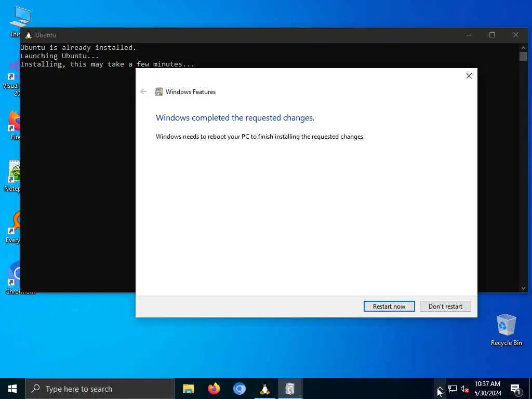Select the Notepad++ desktop shortcut

(x=12, y=177)
